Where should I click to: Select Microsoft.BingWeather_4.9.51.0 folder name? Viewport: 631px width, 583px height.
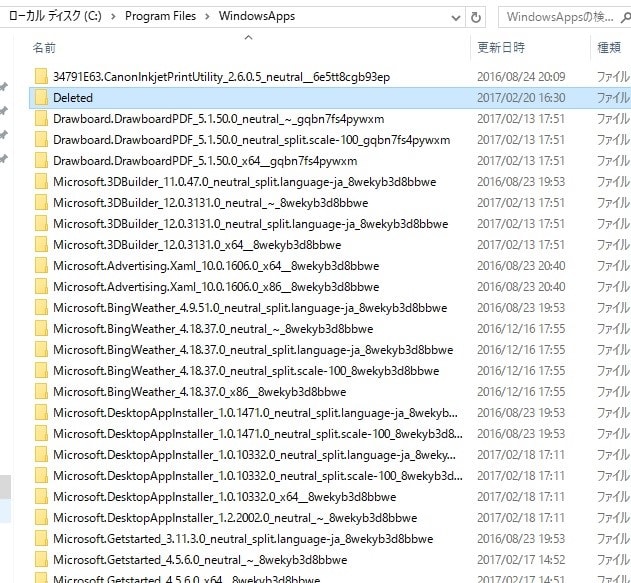[x=250, y=307]
